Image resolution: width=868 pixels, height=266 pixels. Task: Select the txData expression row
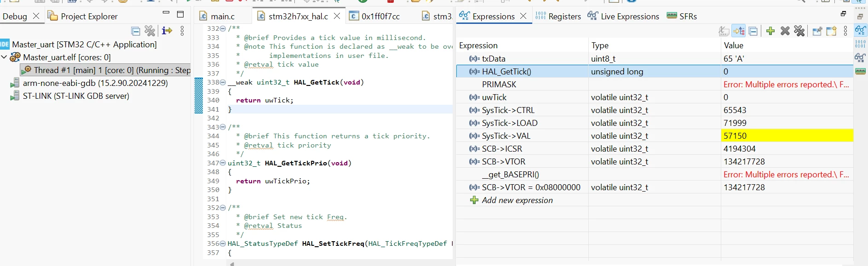[x=655, y=58]
